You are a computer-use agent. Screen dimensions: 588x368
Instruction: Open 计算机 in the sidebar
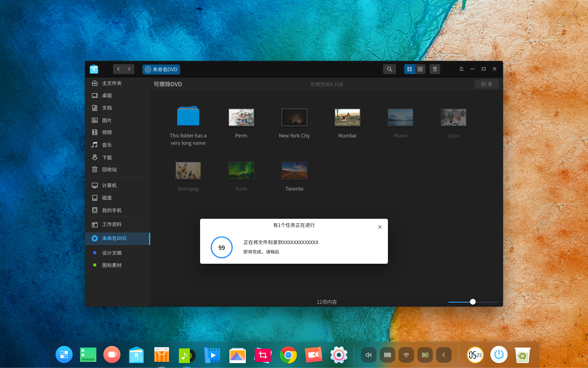coord(118,185)
